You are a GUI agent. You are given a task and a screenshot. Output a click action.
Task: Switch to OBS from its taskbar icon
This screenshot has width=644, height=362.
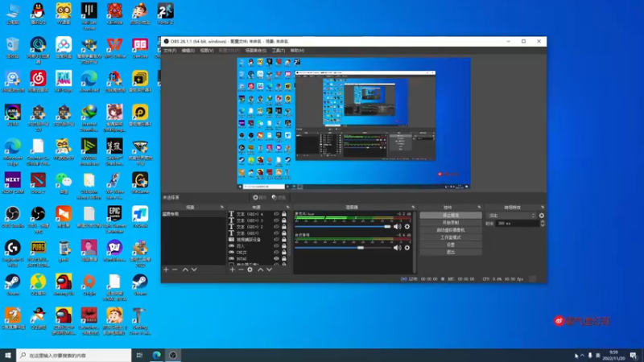pos(173,355)
